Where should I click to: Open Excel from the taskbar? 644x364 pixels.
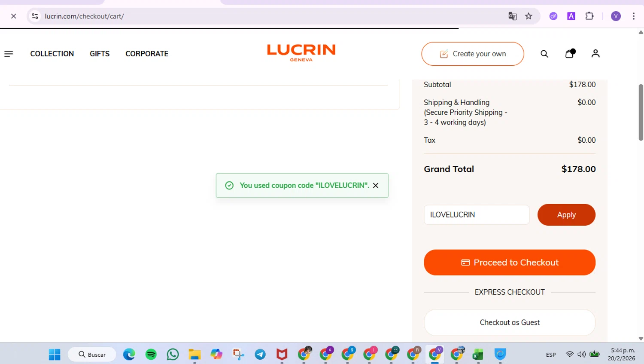478,355
